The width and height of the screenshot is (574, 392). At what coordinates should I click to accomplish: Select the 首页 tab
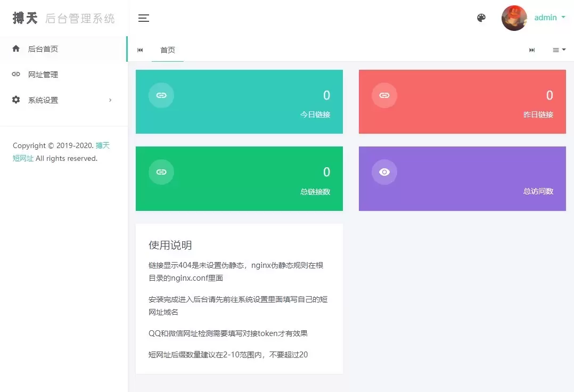[168, 50]
